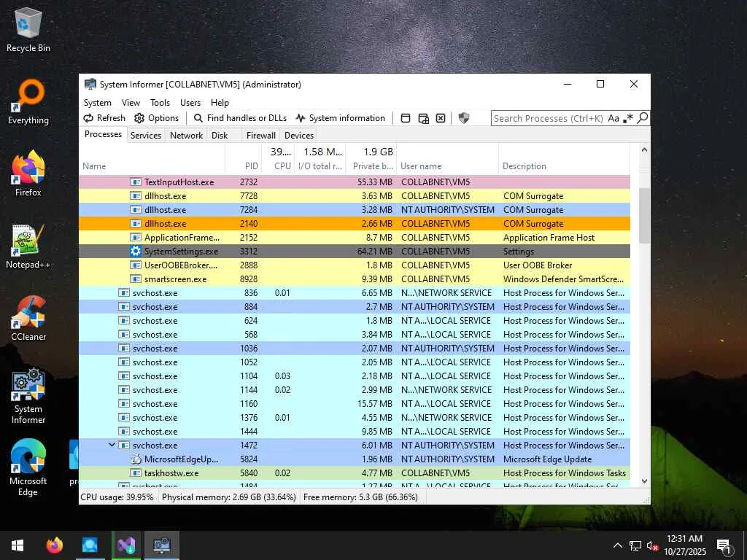This screenshot has width=747, height=560.
Task: Select the orange dllhost.exe 2140 row
Action: (x=355, y=224)
